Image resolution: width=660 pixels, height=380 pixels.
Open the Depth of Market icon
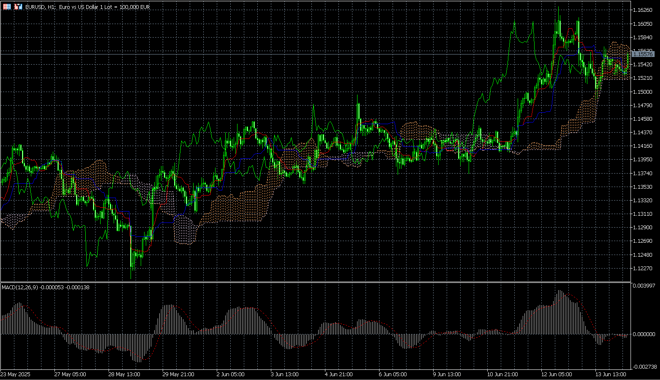pyautogui.click(x=18, y=7)
